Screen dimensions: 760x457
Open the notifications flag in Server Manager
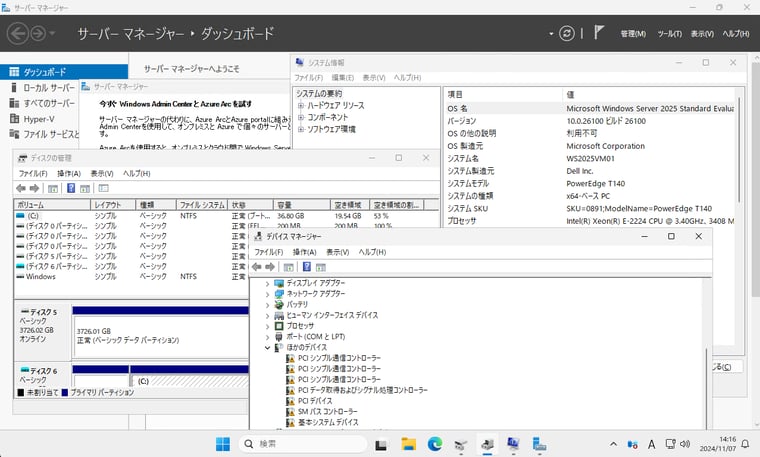point(599,33)
